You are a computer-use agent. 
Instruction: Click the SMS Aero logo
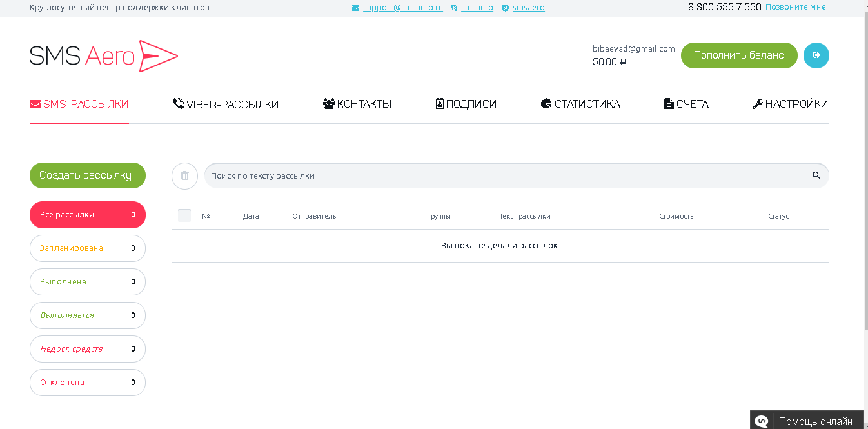point(103,56)
